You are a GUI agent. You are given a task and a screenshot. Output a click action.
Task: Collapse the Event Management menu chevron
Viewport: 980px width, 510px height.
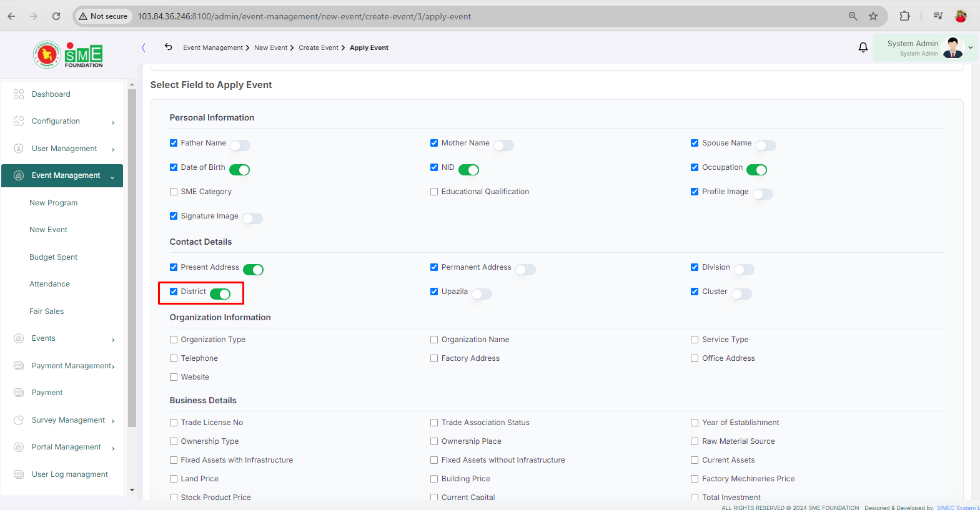(x=112, y=177)
